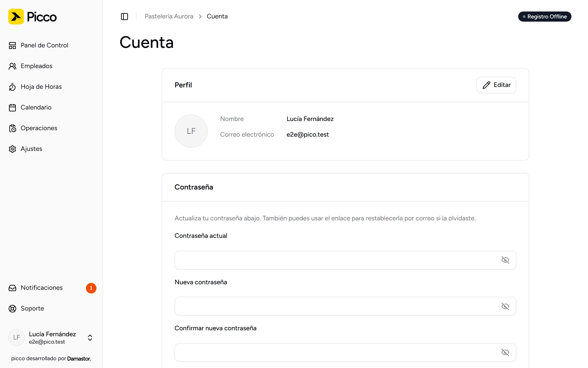
Task: Click the Picco logo icon
Action: [x=16, y=17]
